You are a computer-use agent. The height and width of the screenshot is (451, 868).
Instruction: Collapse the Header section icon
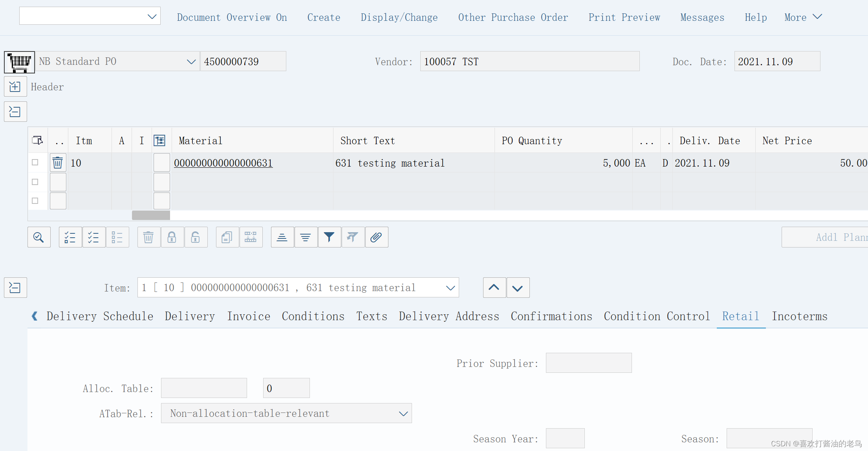(15, 86)
